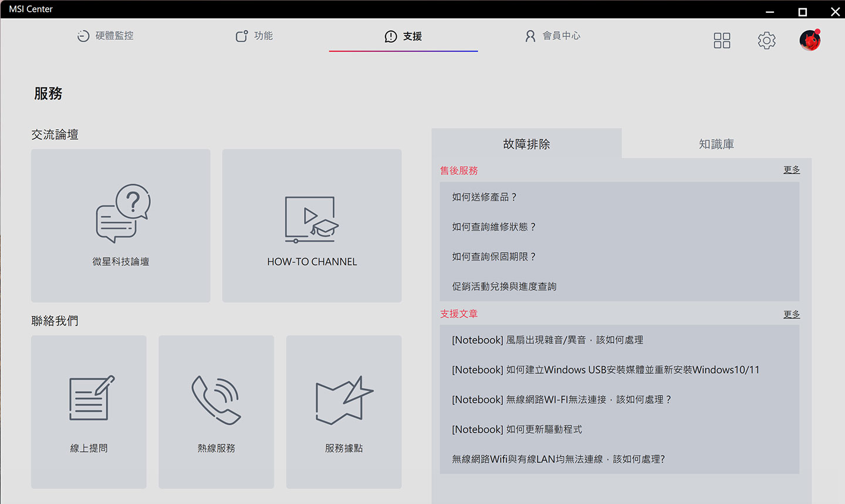Go to the 會員中心 tab
Screen dimensions: 845x504
pos(552,36)
